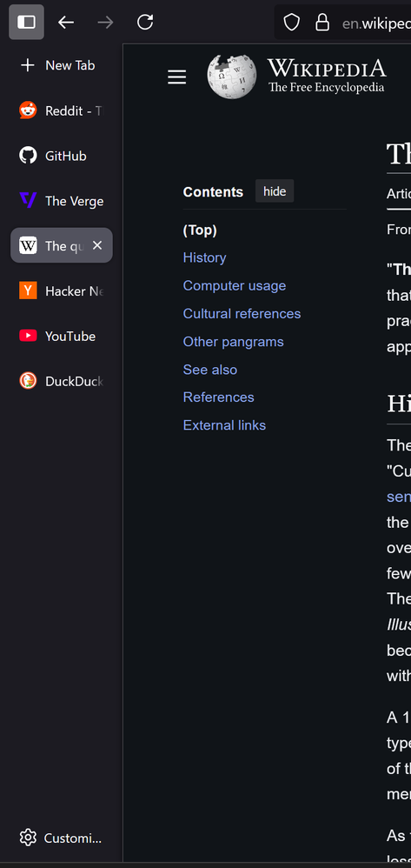This screenshot has height=868, width=411.
Task: View site security via padlock icon
Action: [322, 22]
